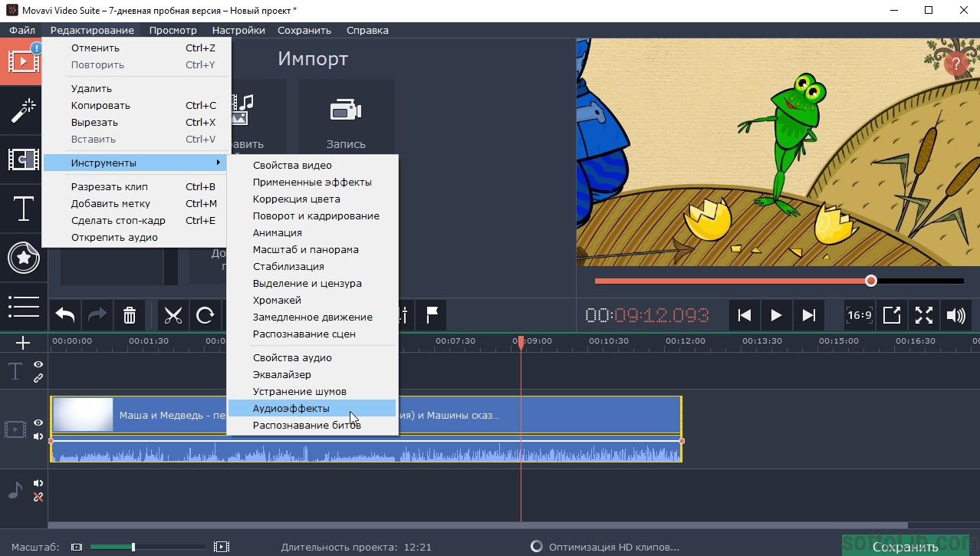The height and width of the screenshot is (556, 980).
Task: Click the flag marker icon in toolbar
Action: pyautogui.click(x=432, y=315)
